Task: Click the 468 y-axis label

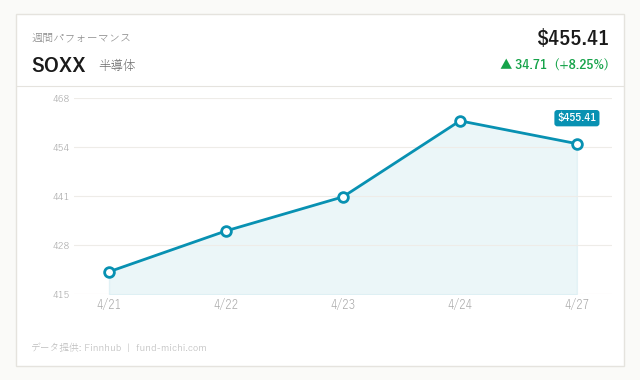Action: 61,98
